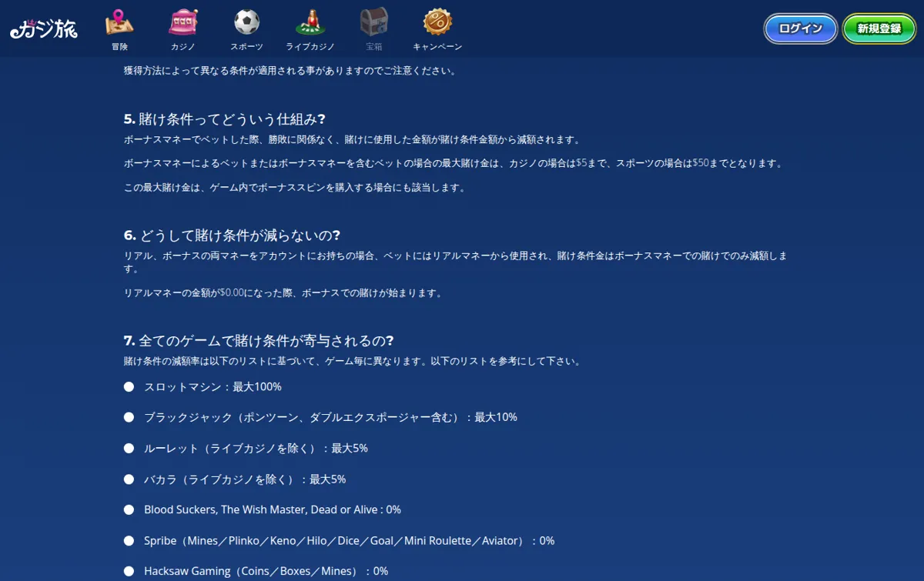This screenshot has height=581, width=924.
Task: Click the line リアルマネーの金額が$0.00になった際
Action: pyautogui.click(x=283, y=292)
